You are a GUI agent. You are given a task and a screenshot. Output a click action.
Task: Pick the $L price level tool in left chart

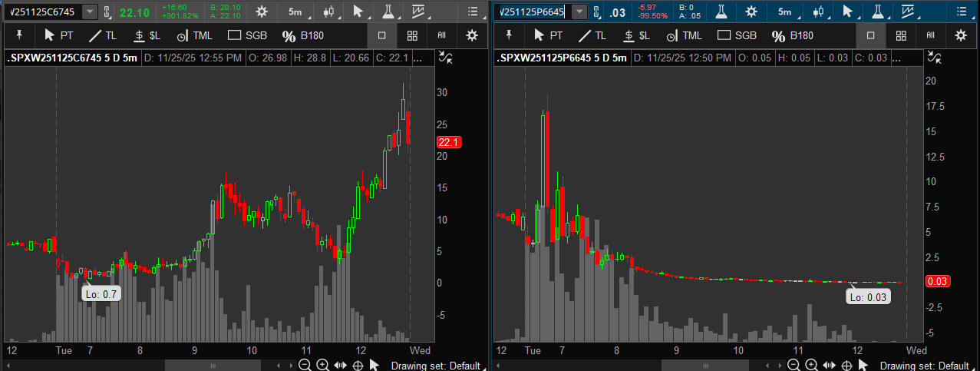click(144, 35)
